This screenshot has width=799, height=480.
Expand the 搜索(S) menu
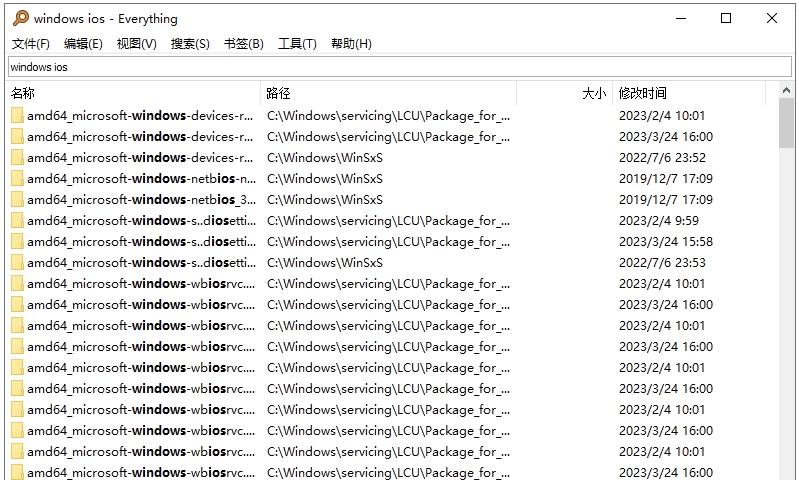pos(190,44)
